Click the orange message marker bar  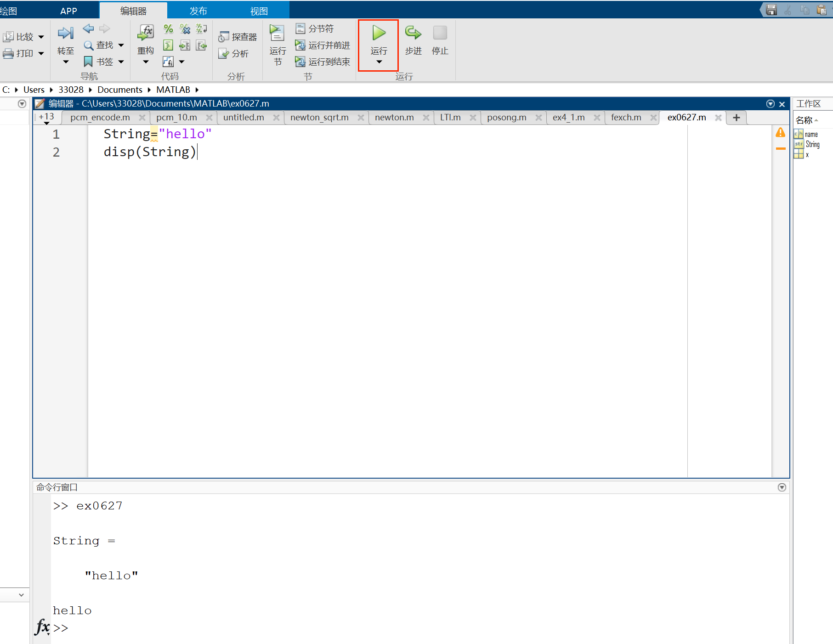781,148
